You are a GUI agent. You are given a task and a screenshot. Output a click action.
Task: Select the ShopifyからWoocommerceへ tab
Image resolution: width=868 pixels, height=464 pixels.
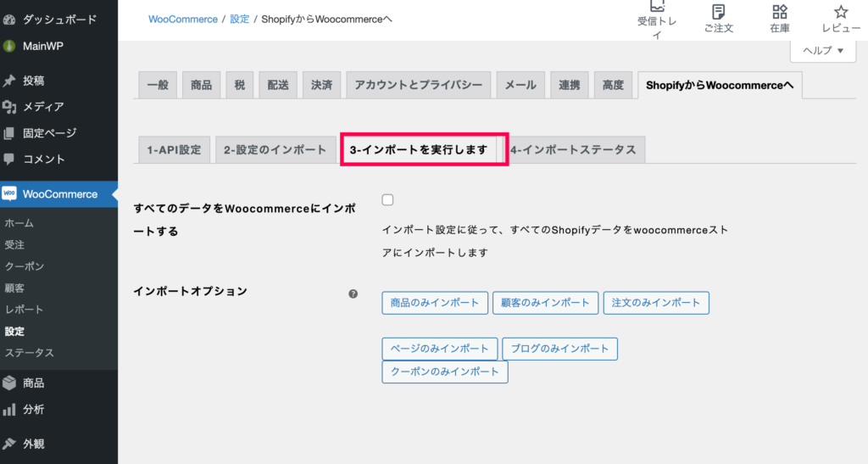pos(720,86)
